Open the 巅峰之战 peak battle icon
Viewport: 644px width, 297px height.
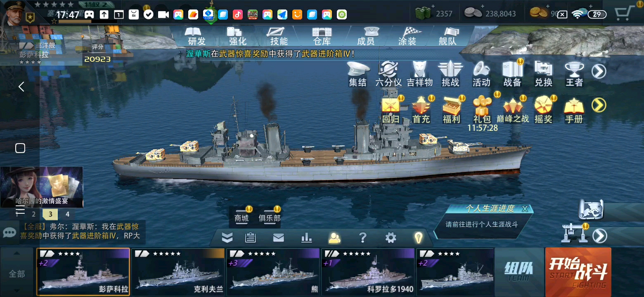[513, 110]
